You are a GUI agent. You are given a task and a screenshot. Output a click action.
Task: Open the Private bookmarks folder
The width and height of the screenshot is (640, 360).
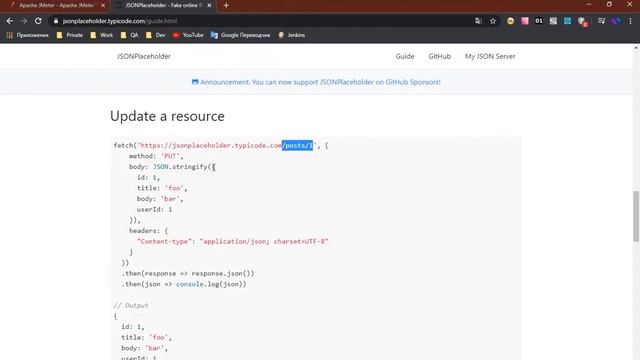(x=70, y=35)
